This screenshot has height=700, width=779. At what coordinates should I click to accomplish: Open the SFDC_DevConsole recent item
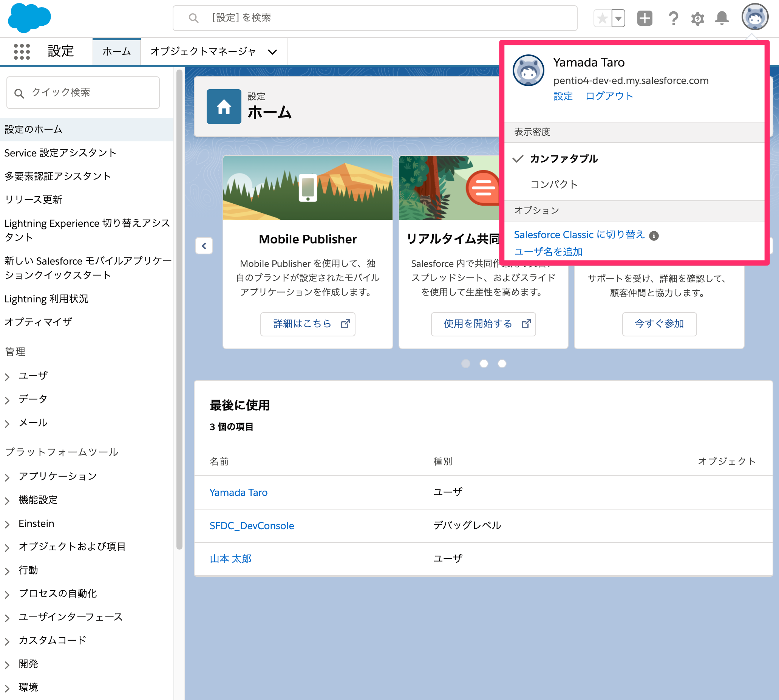point(252,526)
